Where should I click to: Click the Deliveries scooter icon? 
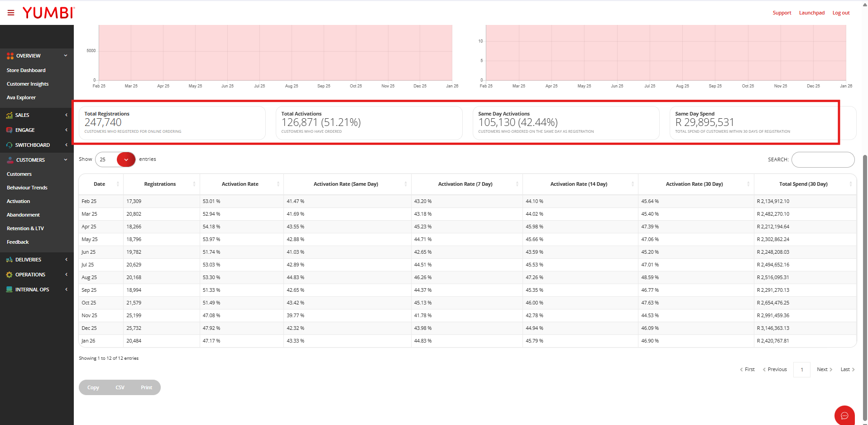click(10, 260)
